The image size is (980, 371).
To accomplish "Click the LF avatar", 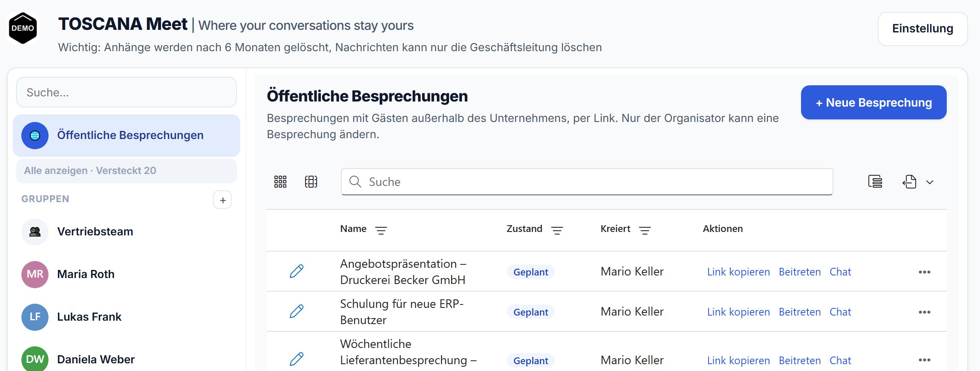I will [x=35, y=317].
